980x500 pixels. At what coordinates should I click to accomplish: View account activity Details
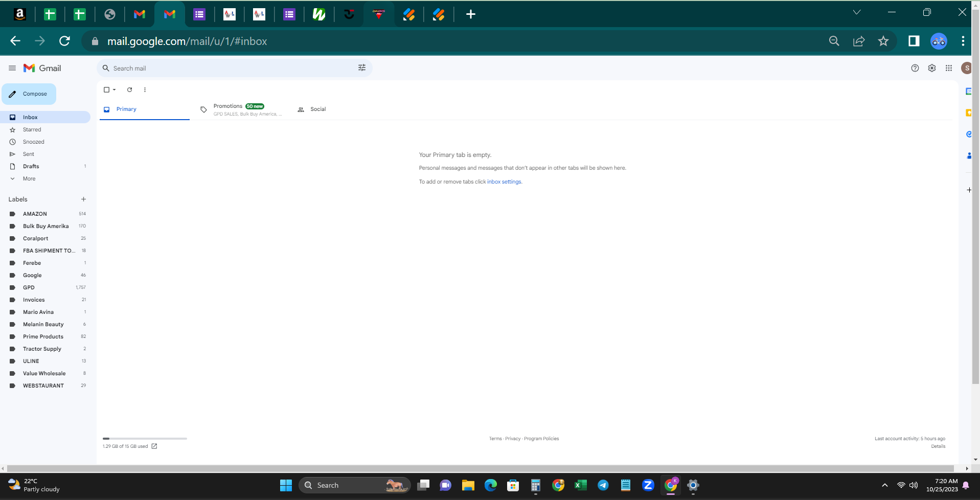(938, 446)
